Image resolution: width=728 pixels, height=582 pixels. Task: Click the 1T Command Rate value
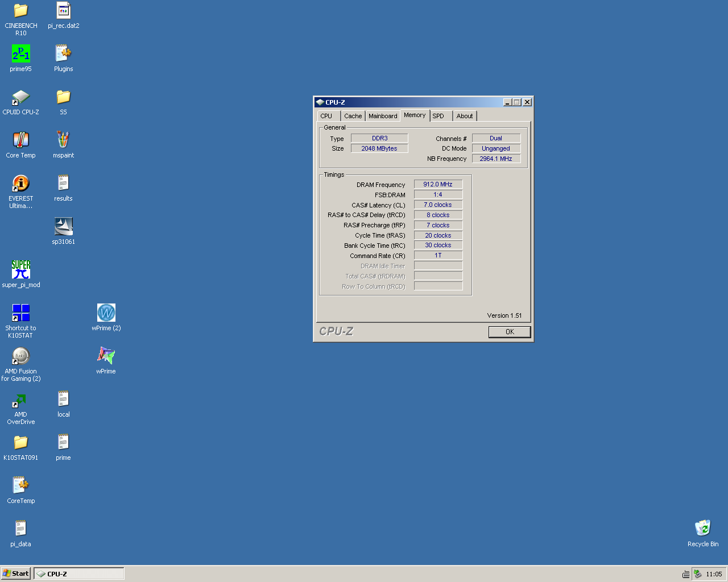point(438,255)
